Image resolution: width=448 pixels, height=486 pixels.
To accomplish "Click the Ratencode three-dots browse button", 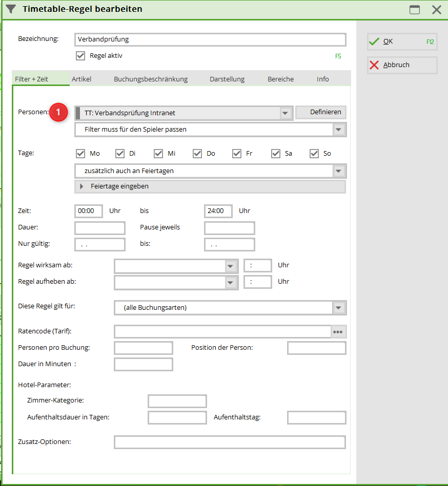I will 337,332.
